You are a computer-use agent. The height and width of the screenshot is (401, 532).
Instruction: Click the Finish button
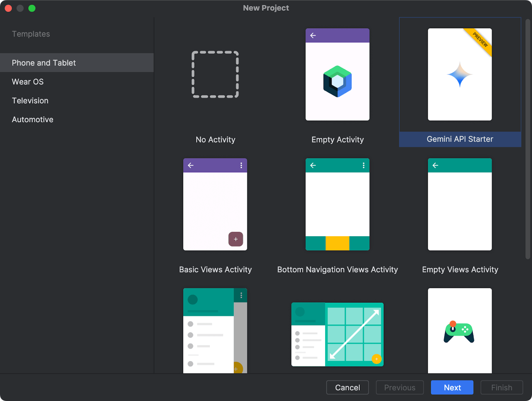click(x=501, y=387)
